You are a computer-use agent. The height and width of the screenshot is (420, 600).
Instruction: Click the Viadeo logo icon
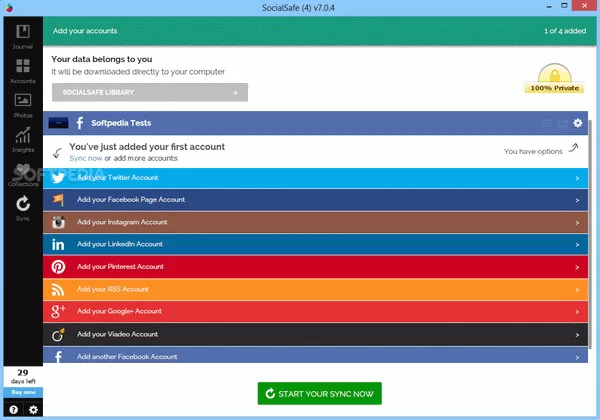(58, 334)
